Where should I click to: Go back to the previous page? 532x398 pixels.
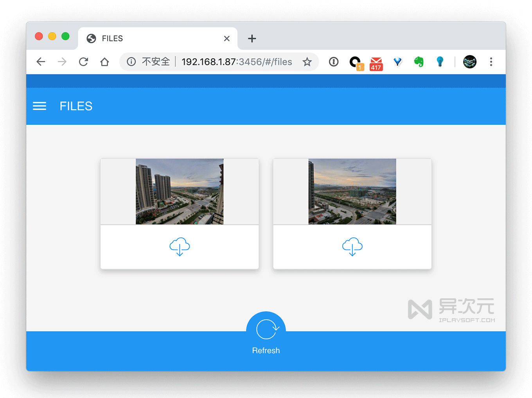(41, 62)
